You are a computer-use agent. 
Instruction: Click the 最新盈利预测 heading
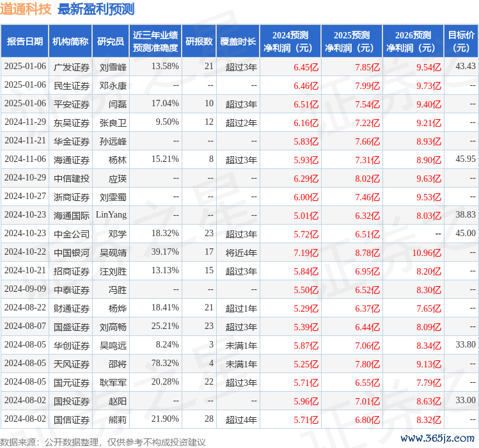[96, 9]
